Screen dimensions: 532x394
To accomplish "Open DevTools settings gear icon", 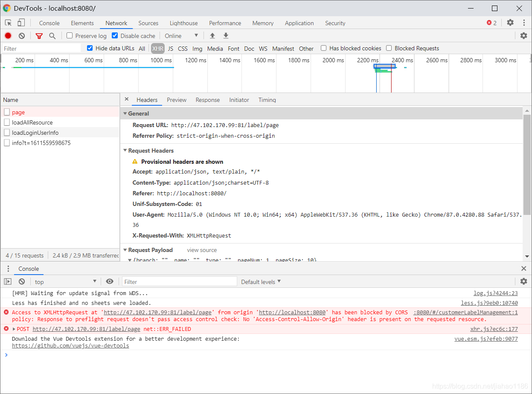I will 510,23.
